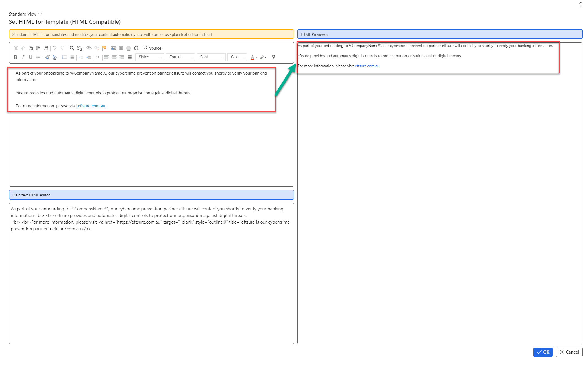Align text left
This screenshot has width=588, height=366.
pyautogui.click(x=106, y=57)
